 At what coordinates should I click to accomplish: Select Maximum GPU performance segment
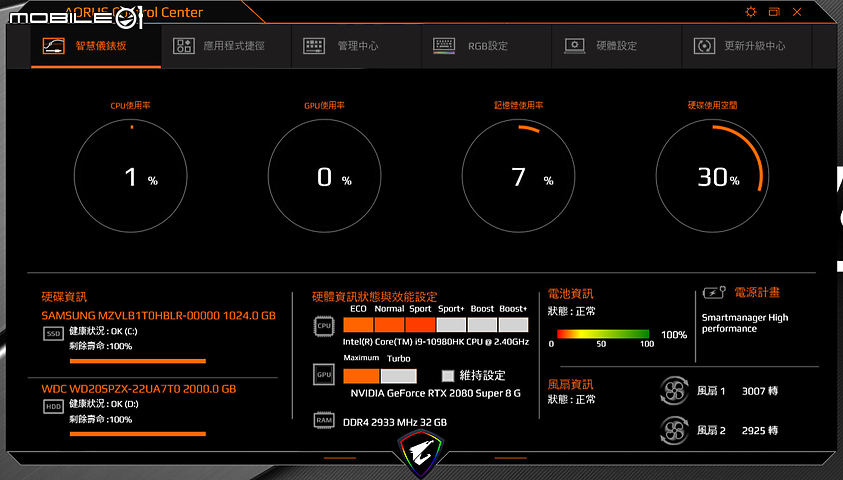(361, 375)
